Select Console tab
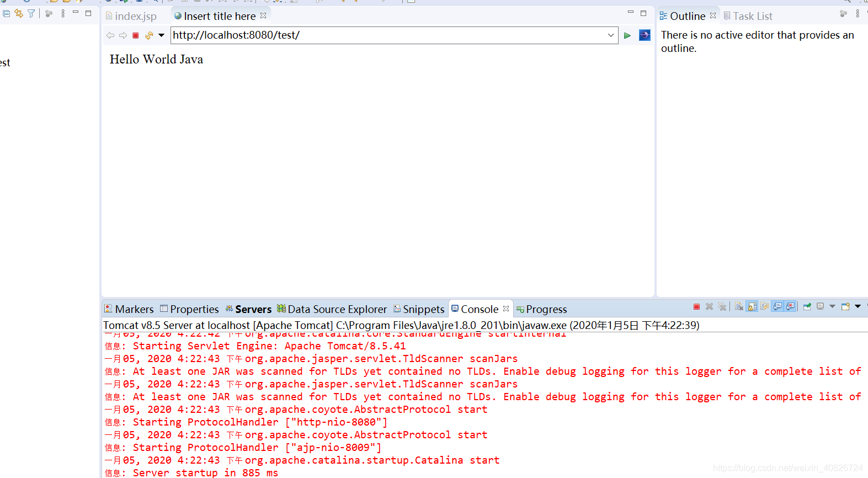Screen dimensions: 868x478 click(475, 309)
